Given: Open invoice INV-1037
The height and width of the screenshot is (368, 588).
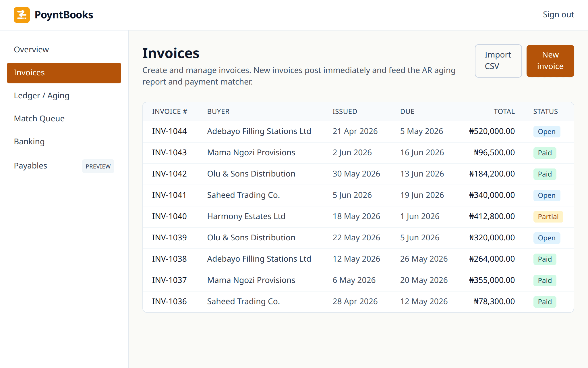Looking at the screenshot, I should (169, 280).
